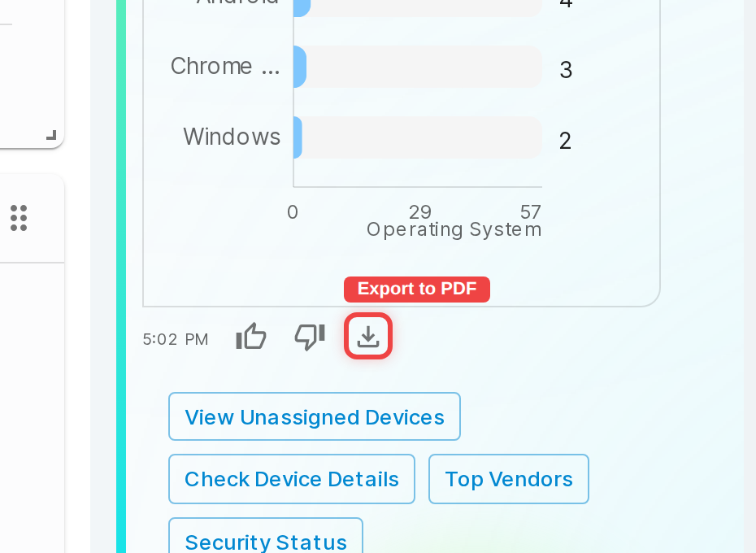The image size is (756, 553).
Task: Click the six-dot drag handle icon
Action: 19,218
